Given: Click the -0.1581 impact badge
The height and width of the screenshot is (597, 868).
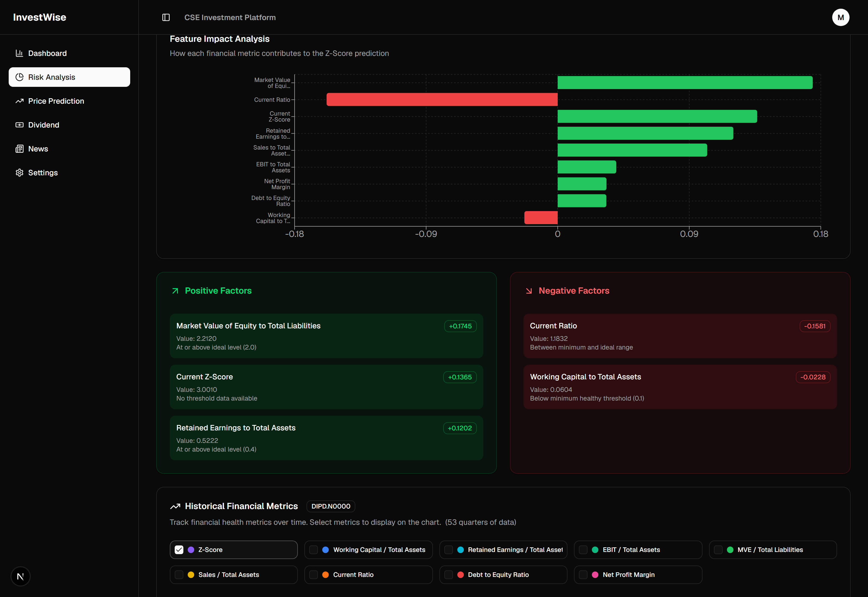Looking at the screenshot, I should coord(815,326).
